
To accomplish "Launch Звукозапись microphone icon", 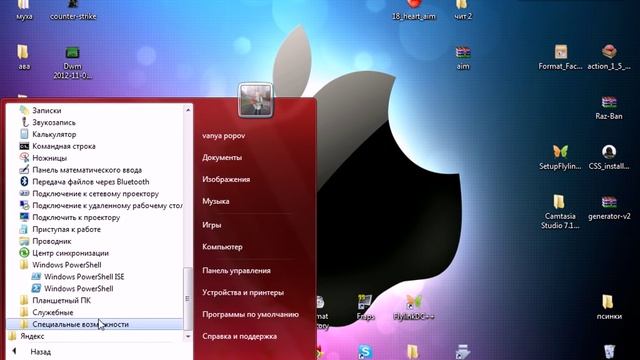I will click(24, 122).
